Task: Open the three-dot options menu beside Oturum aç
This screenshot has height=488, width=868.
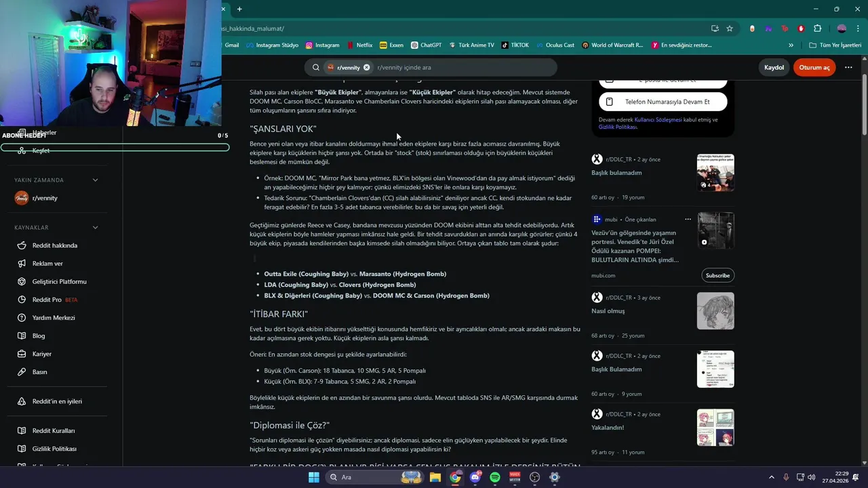Action: click(848, 67)
